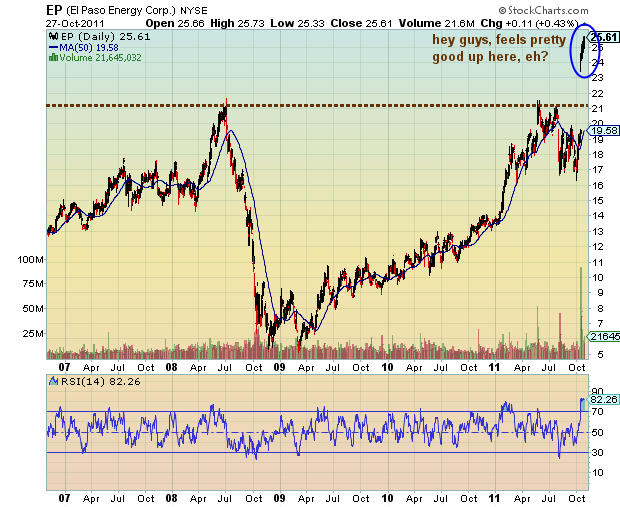620x507 pixels.
Task: Click the 13 price axis label
Action: click(598, 231)
